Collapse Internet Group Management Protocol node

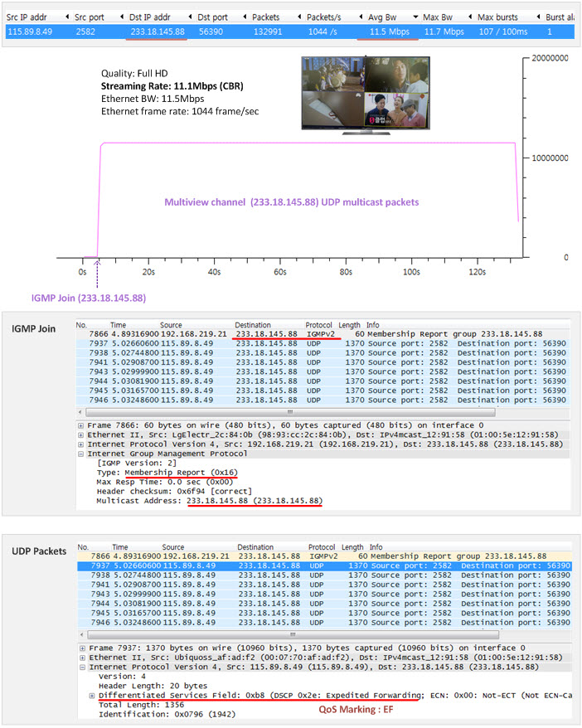80,454
